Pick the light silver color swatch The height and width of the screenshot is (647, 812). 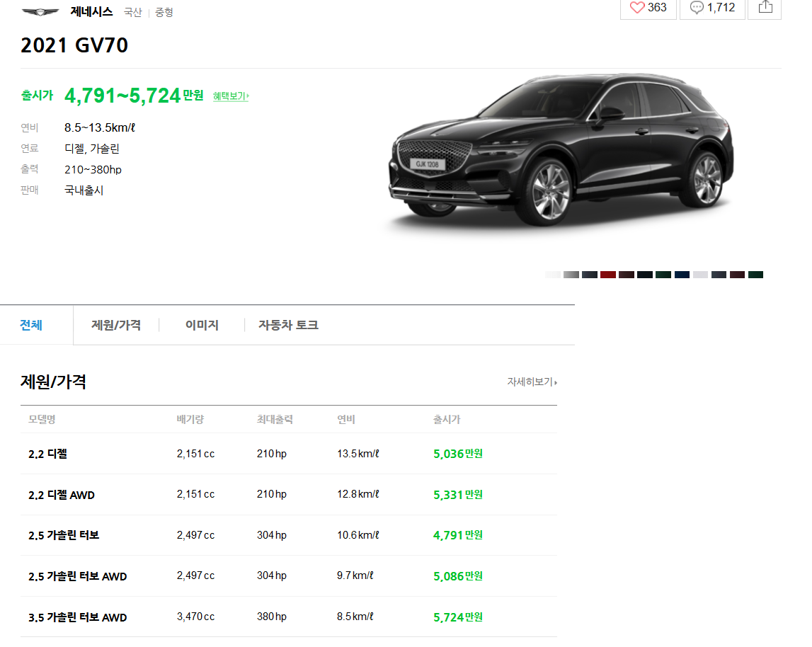pos(700,275)
